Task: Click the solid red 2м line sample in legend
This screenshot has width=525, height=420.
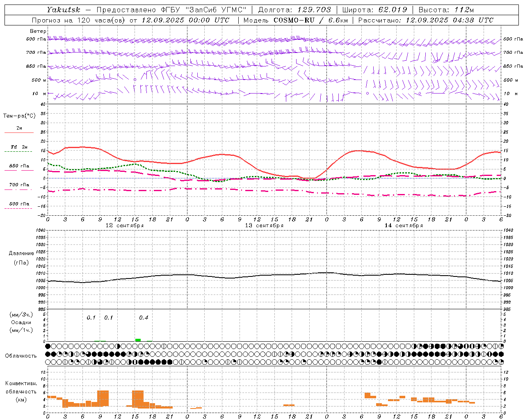Action: coord(19,132)
